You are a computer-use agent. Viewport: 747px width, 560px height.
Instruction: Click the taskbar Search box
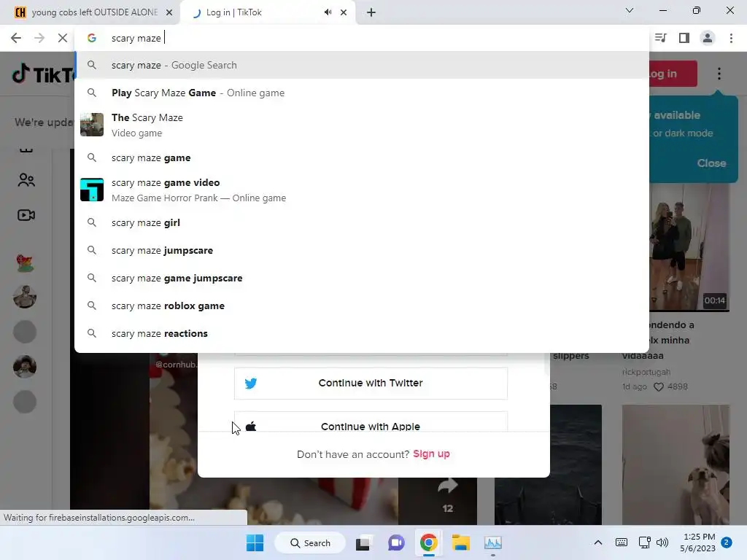(310, 542)
